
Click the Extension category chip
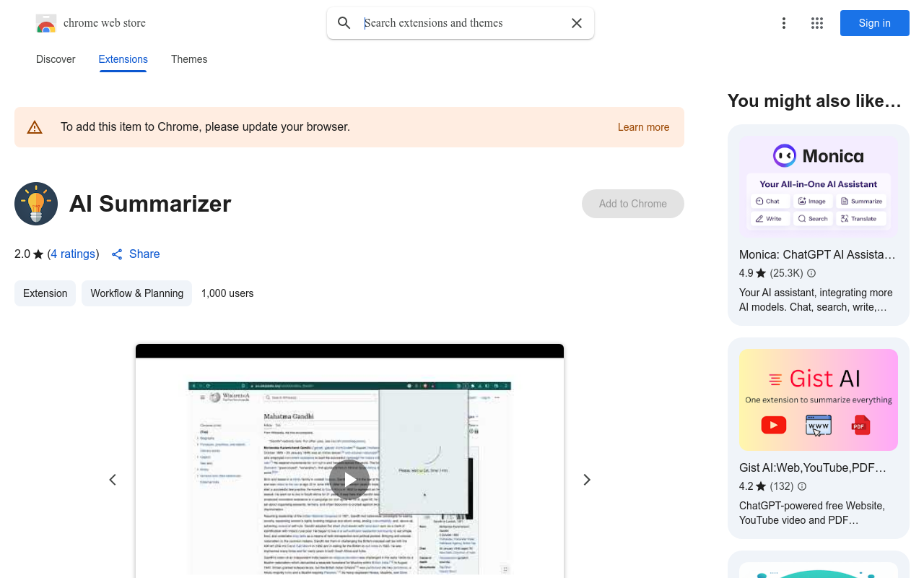[x=45, y=293]
